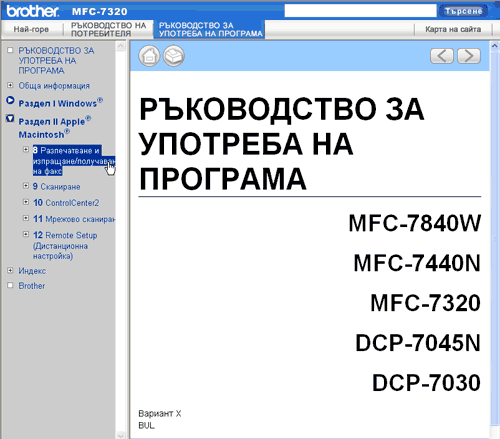
Task: Open the РЪКОВОДСТВО НА ПОТРЕБИТЕЛЯ tab
Action: coord(108,29)
